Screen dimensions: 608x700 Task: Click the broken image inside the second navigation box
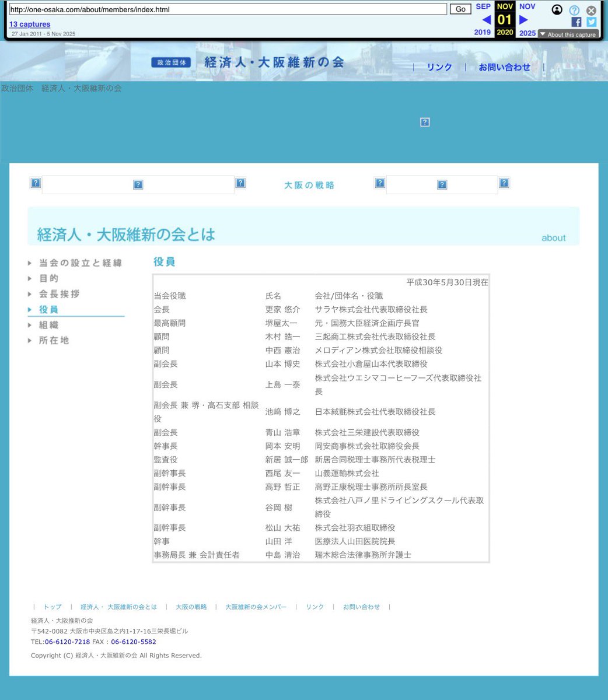tap(442, 184)
